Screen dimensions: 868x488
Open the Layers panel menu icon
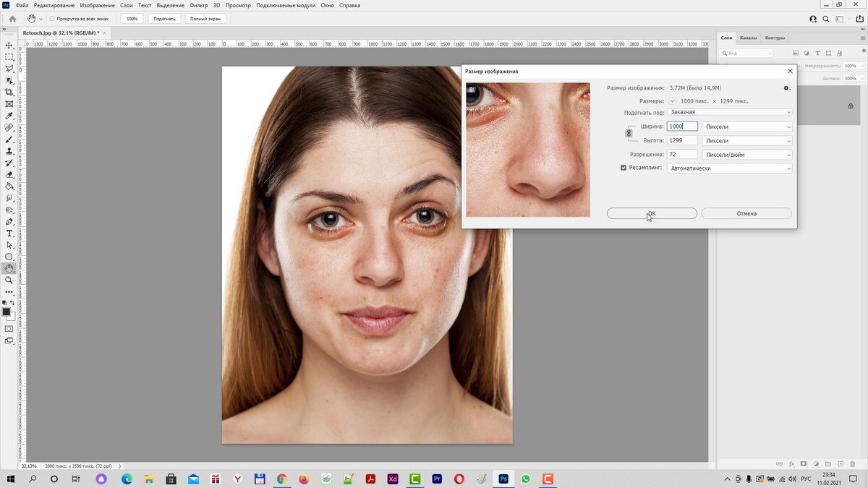coord(862,38)
